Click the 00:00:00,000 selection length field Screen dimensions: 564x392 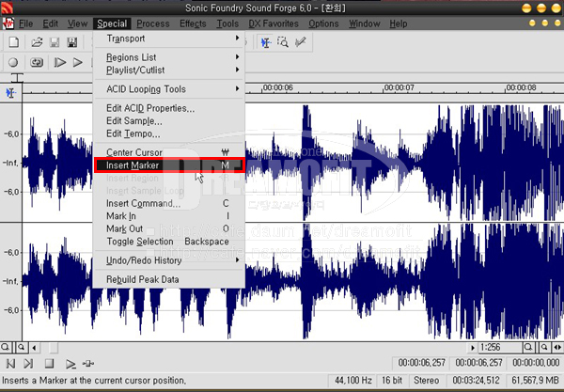pos(535,363)
